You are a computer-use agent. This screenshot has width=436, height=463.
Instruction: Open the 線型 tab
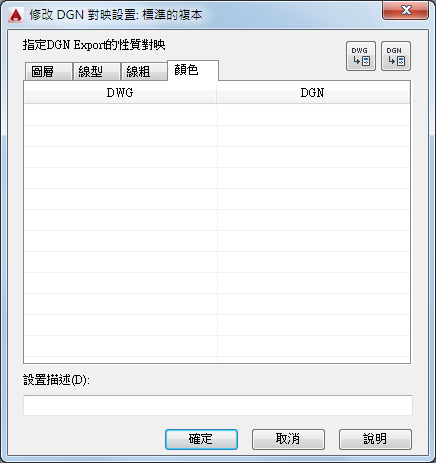[96, 71]
